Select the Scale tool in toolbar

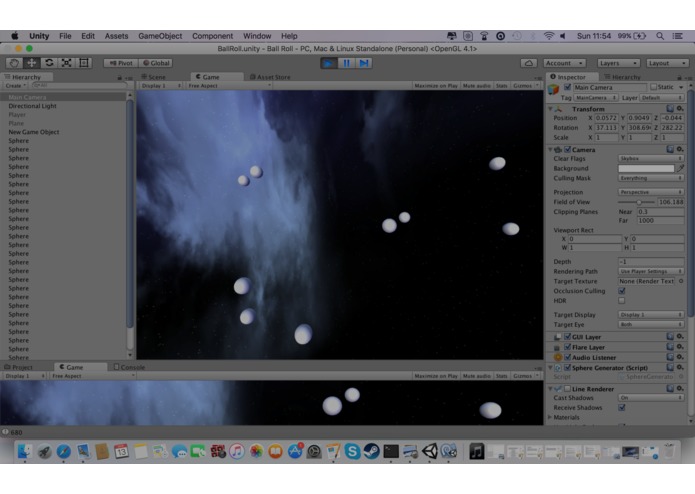point(66,63)
